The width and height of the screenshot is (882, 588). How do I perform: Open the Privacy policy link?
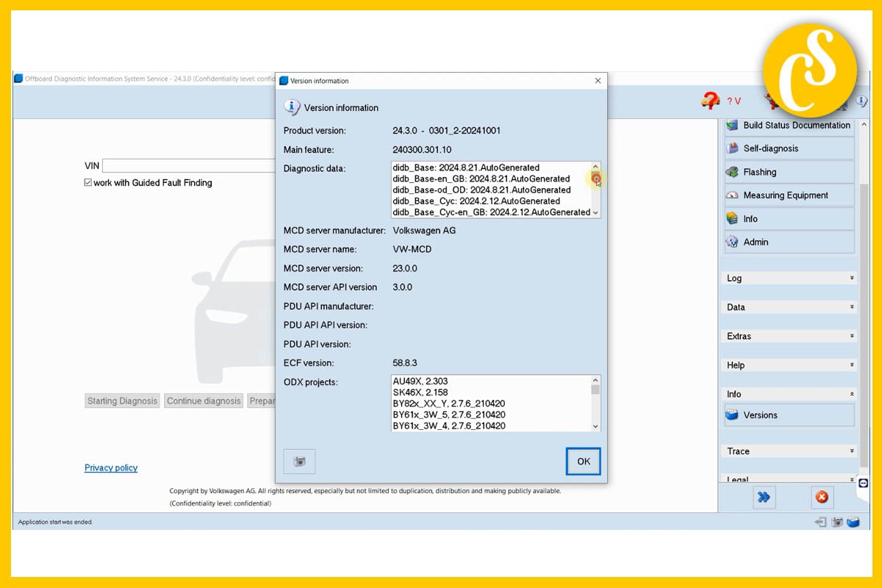click(111, 468)
